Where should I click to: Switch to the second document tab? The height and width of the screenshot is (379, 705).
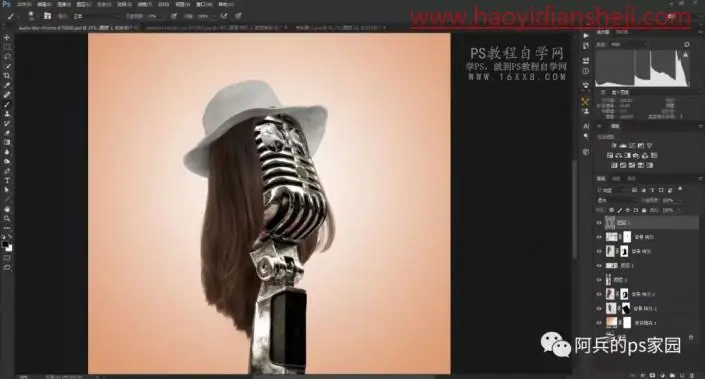[216, 27]
